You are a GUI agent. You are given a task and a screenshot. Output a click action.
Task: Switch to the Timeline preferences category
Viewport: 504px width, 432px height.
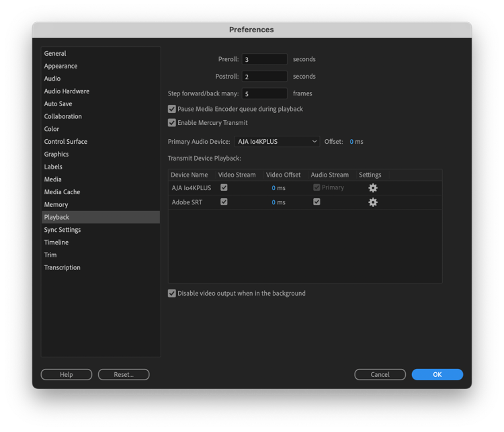pyautogui.click(x=56, y=243)
